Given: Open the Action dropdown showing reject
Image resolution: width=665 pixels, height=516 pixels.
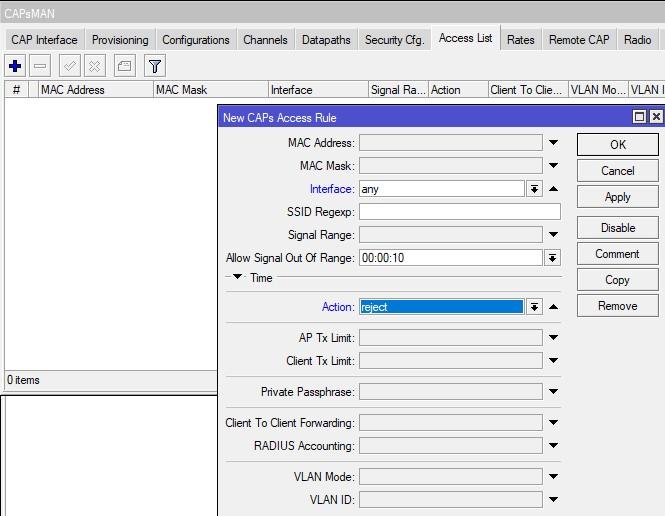Looking at the screenshot, I should tap(535, 307).
